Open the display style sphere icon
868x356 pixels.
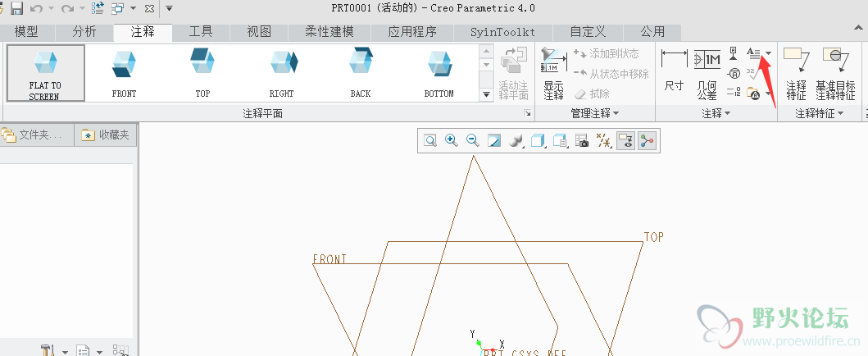[x=516, y=140]
